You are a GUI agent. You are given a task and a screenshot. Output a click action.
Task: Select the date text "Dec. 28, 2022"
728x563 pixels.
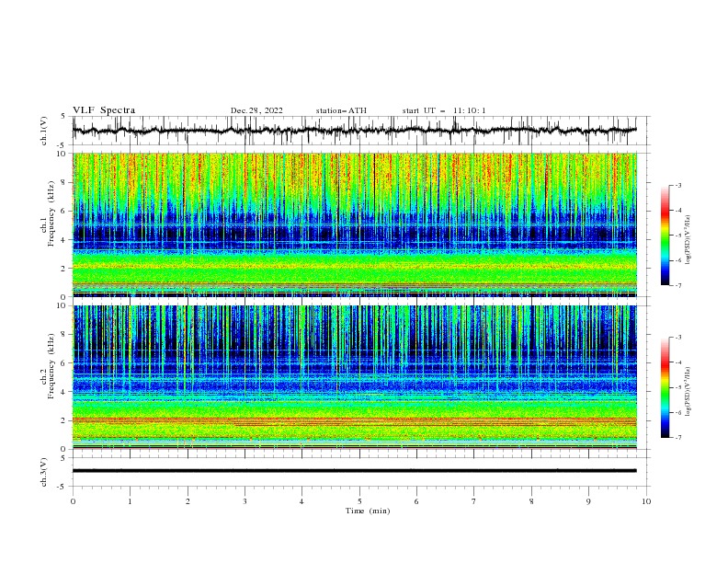coord(256,110)
